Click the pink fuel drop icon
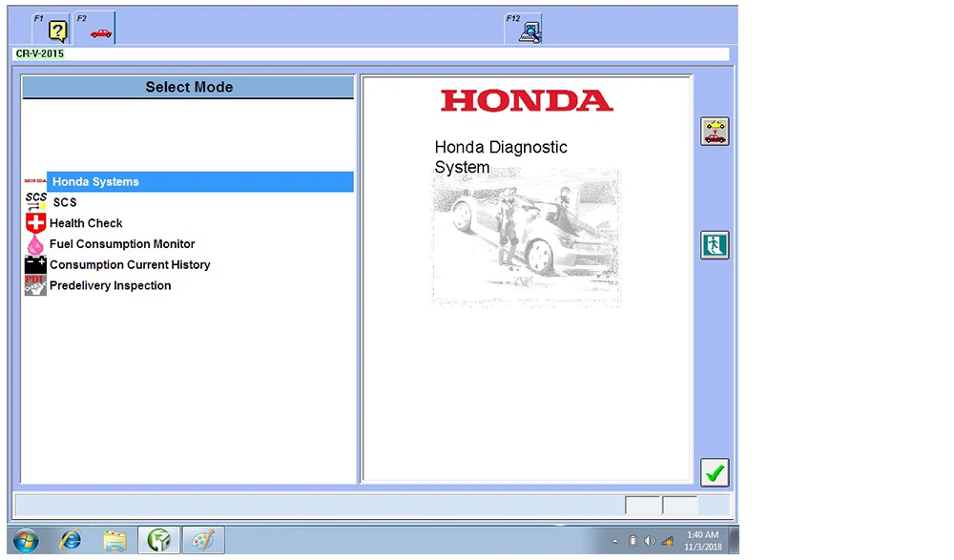 pos(35,244)
